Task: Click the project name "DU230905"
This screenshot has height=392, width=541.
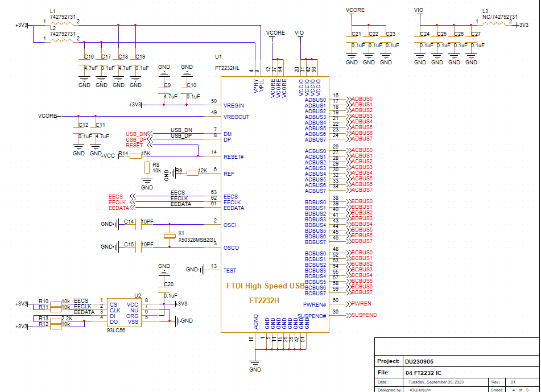Action: coord(419,362)
